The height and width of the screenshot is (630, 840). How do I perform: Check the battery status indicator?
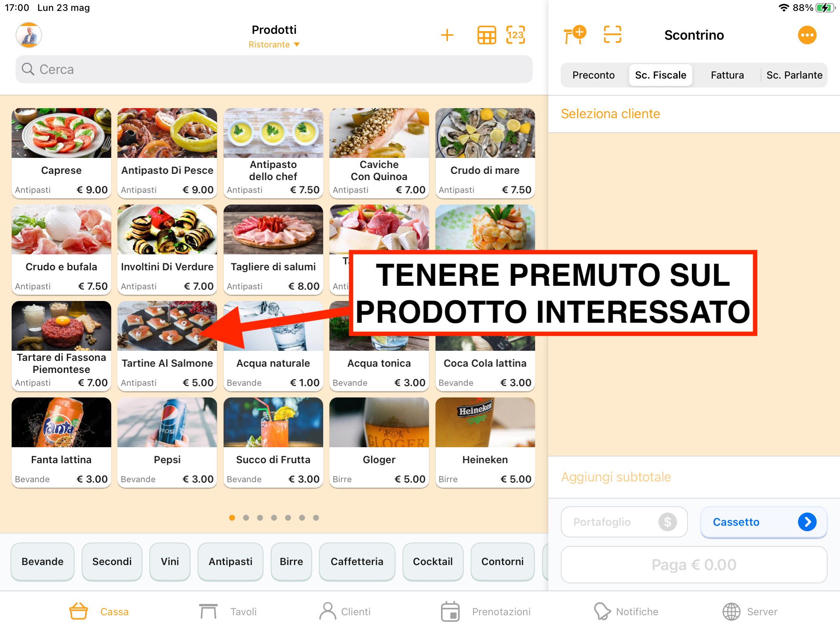826,8
